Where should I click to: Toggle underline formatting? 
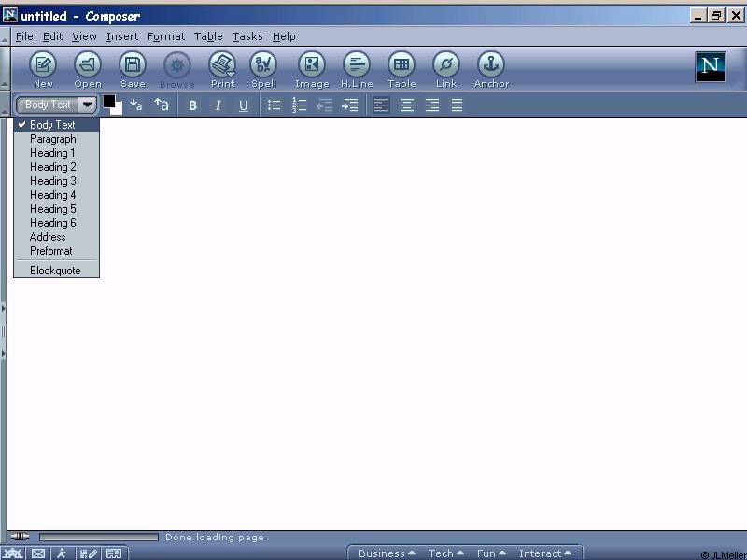(244, 105)
